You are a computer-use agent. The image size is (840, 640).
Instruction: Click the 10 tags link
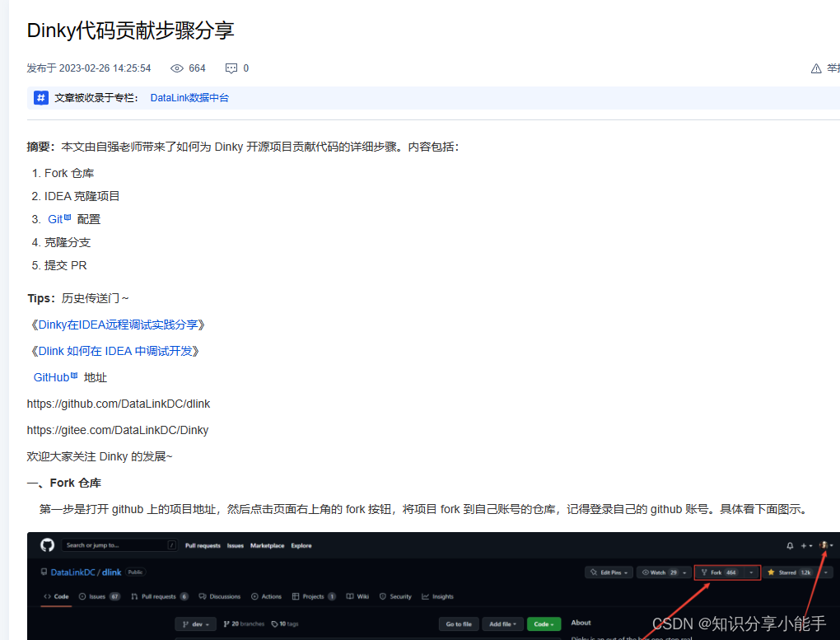pyautogui.click(x=285, y=624)
